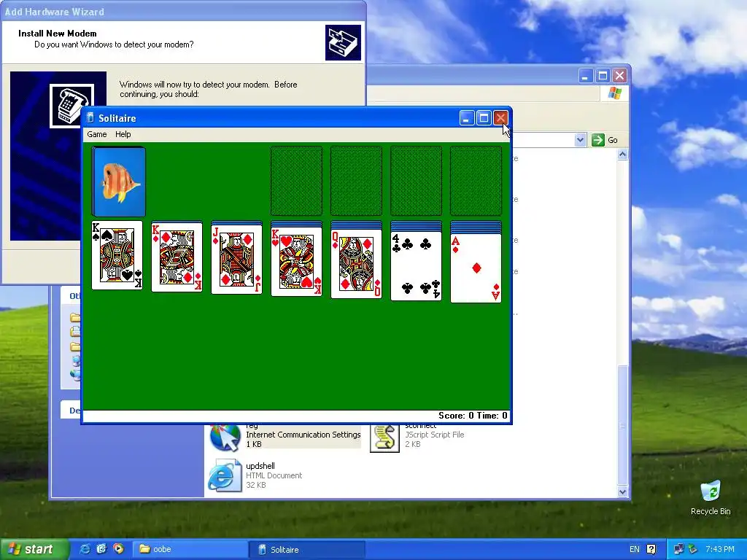Select the updshell HTML document icon

(225, 475)
